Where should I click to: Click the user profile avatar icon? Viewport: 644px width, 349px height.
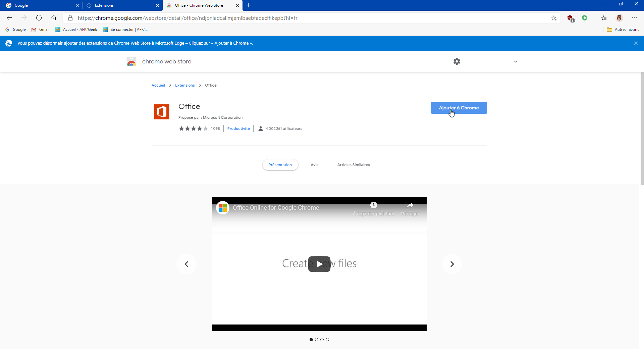coord(620,18)
